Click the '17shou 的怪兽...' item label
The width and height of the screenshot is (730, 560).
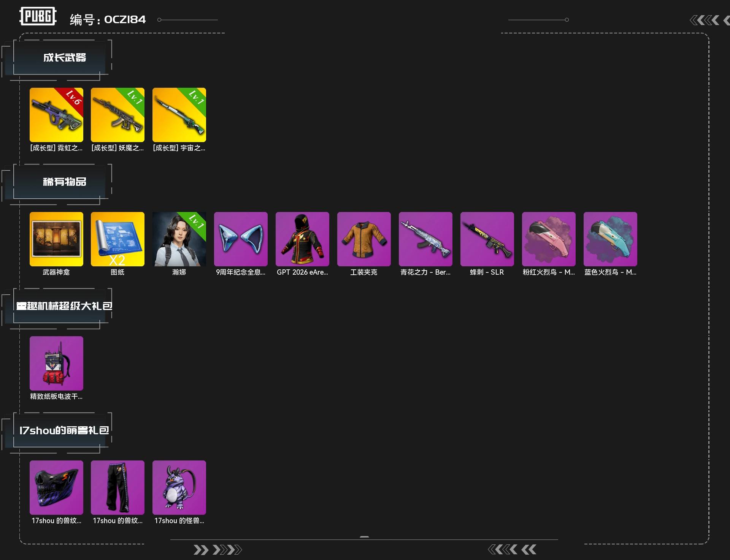tap(179, 521)
